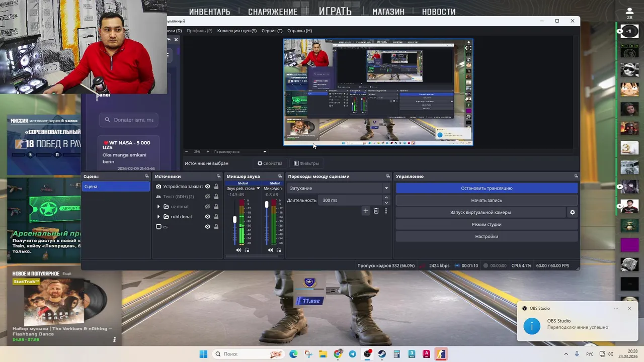Open Windows Start menu
The width and height of the screenshot is (644, 362).
coord(203,354)
